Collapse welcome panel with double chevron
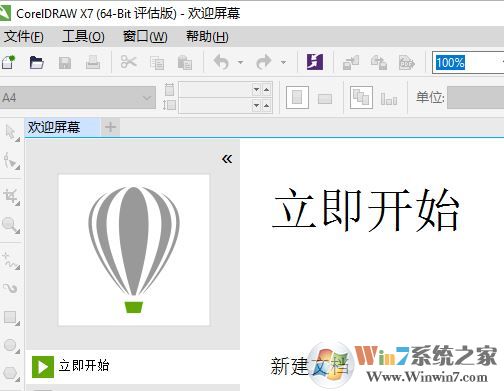The image size is (504, 391). coord(227,159)
